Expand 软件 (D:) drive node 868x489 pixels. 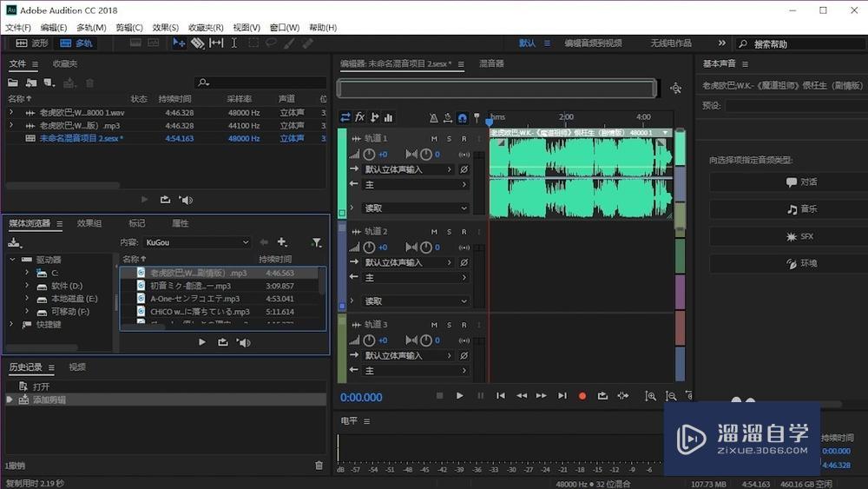(27, 285)
